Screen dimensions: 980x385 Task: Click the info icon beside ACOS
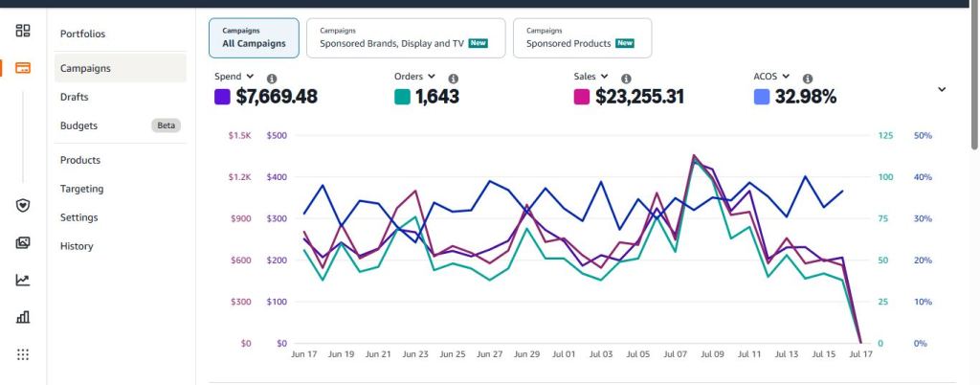808,79
